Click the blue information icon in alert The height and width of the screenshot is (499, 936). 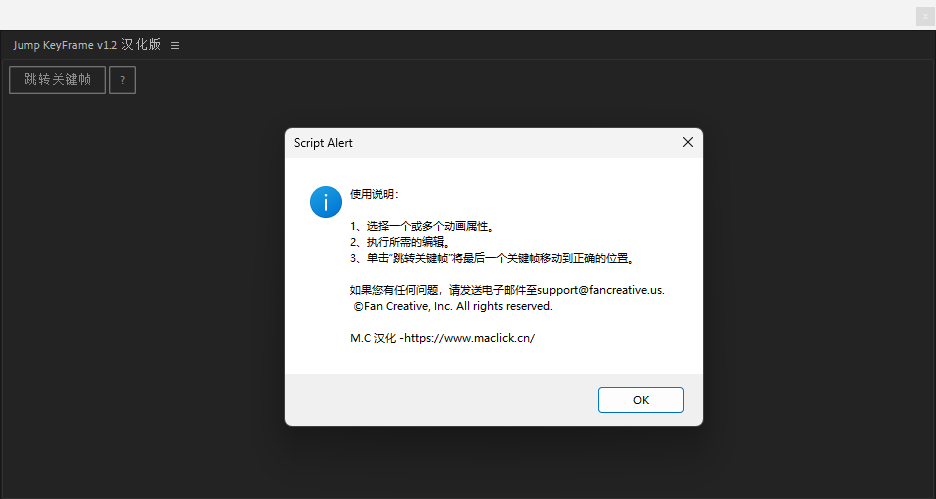click(x=326, y=202)
